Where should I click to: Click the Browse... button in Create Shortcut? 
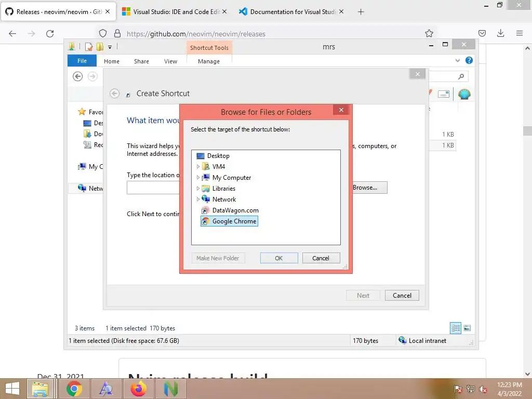click(369, 188)
